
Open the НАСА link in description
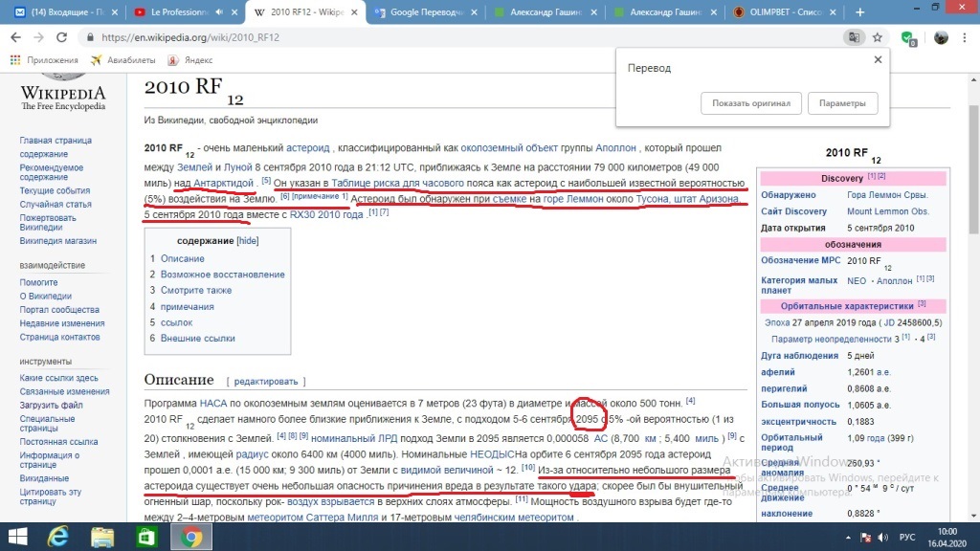click(213, 404)
